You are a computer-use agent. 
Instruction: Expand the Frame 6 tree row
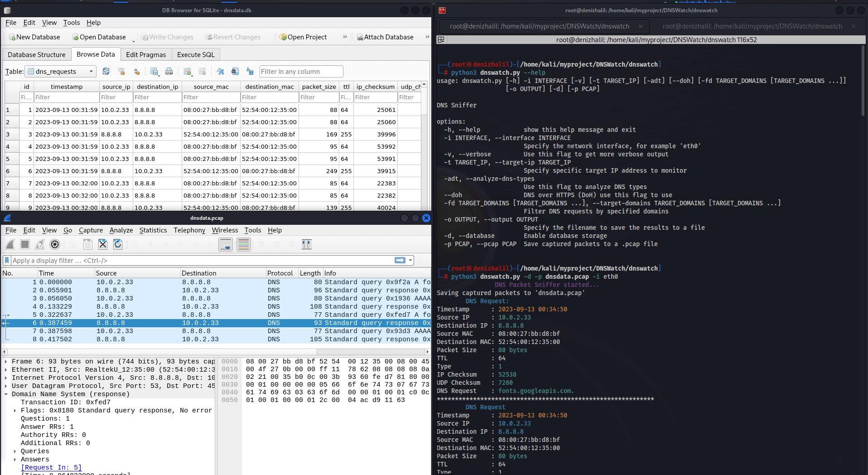pos(5,362)
